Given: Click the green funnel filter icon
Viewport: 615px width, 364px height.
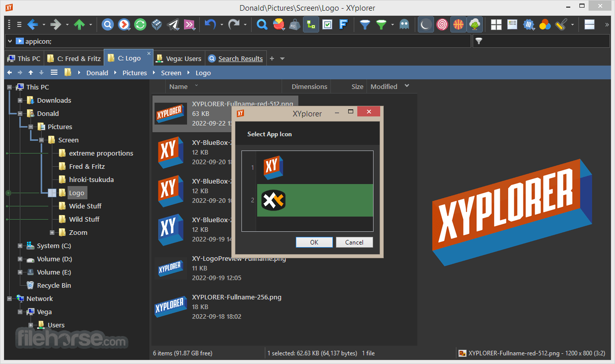Looking at the screenshot, I should coord(381,24).
